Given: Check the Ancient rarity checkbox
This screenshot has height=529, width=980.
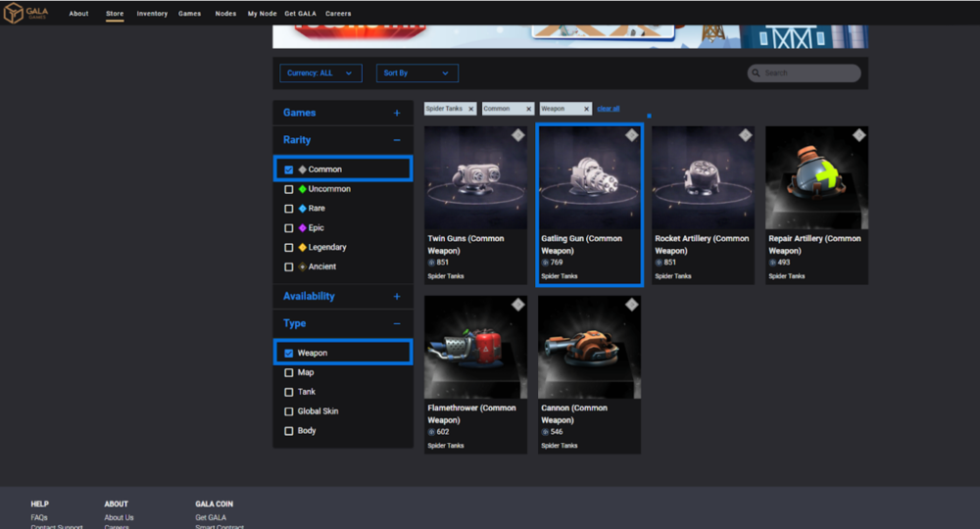Looking at the screenshot, I should pos(289,266).
